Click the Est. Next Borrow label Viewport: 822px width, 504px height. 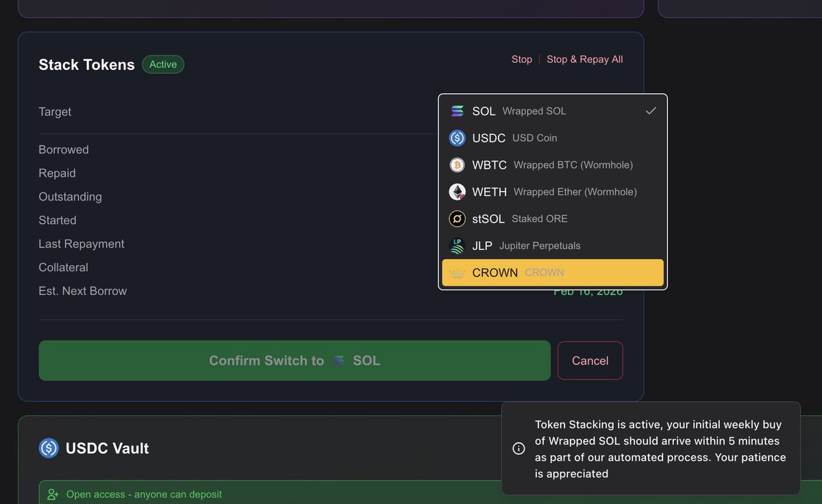pyautogui.click(x=83, y=291)
